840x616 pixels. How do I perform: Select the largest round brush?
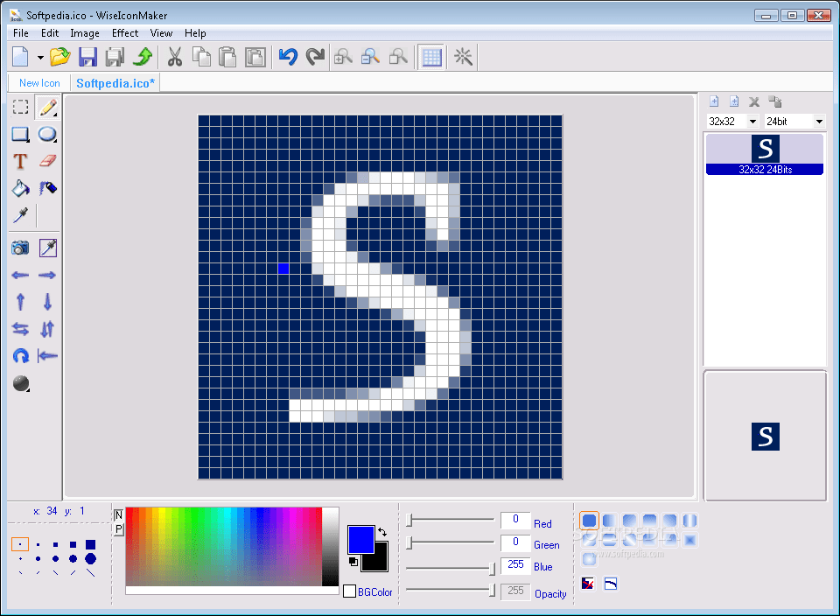coord(90,558)
